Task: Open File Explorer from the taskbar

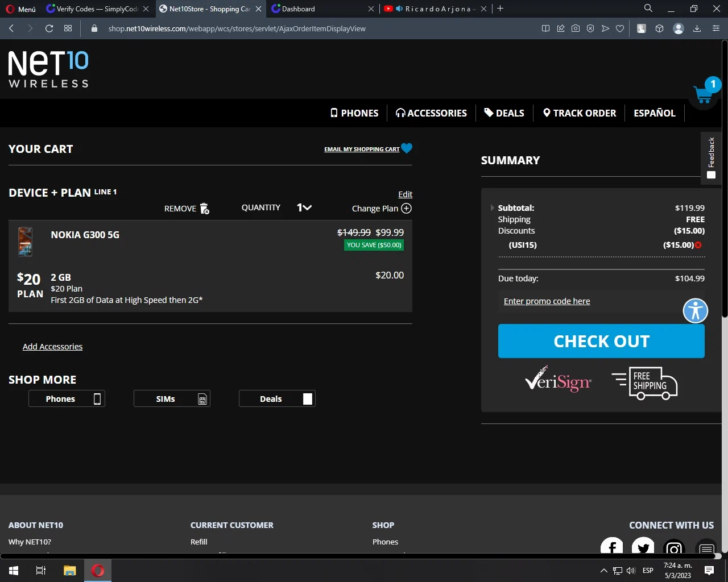Action: pos(69,571)
